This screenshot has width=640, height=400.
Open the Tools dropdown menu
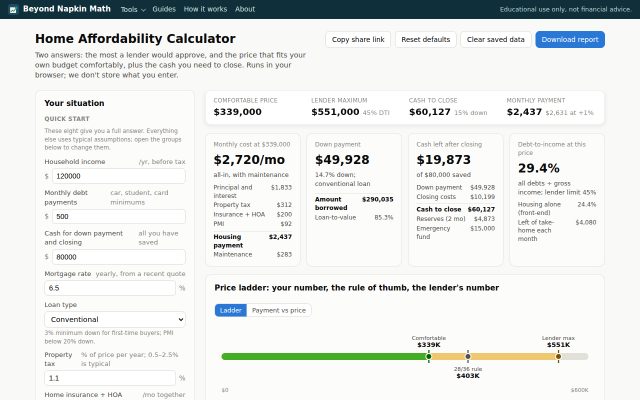tap(133, 9)
